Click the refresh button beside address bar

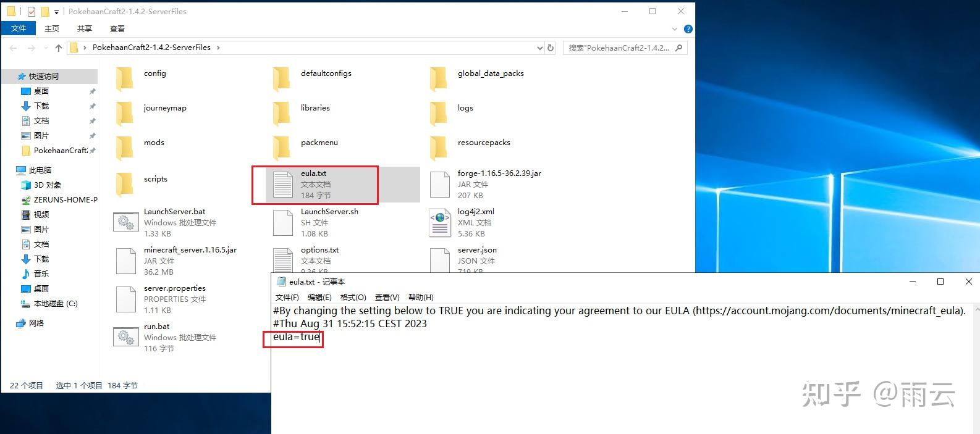(551, 48)
